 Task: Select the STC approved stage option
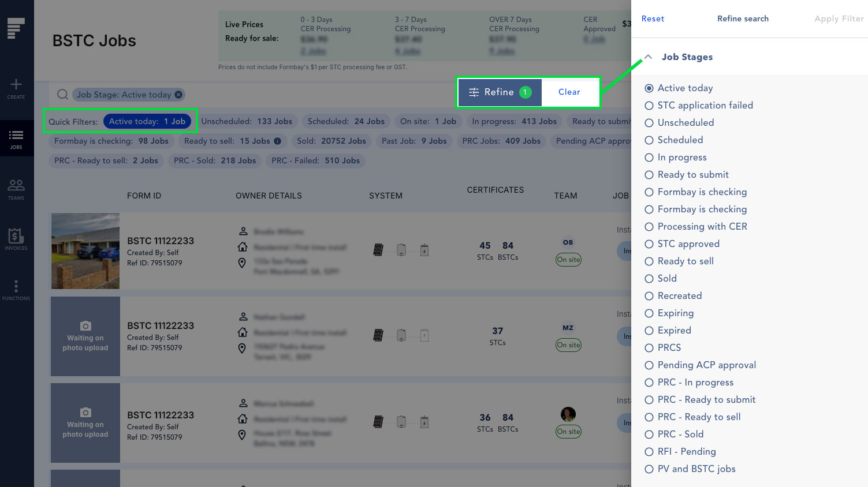click(649, 244)
